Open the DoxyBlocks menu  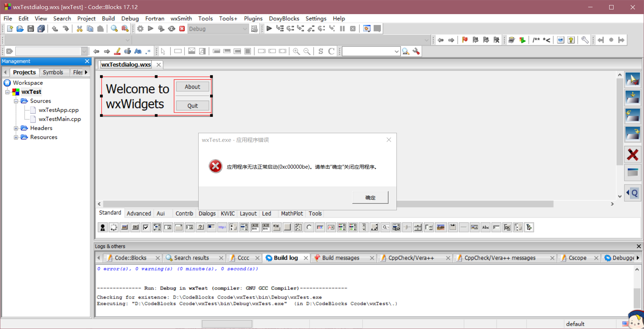pos(284,18)
